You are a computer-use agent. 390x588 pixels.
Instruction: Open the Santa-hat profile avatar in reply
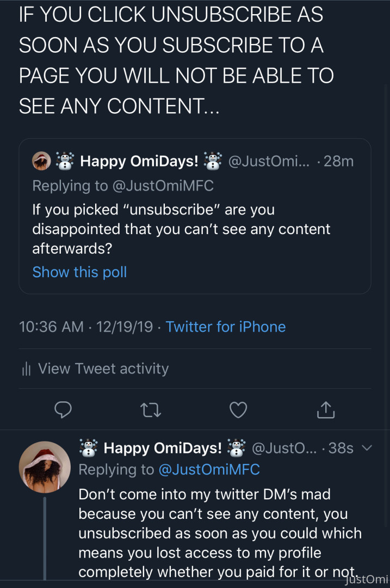click(x=45, y=467)
